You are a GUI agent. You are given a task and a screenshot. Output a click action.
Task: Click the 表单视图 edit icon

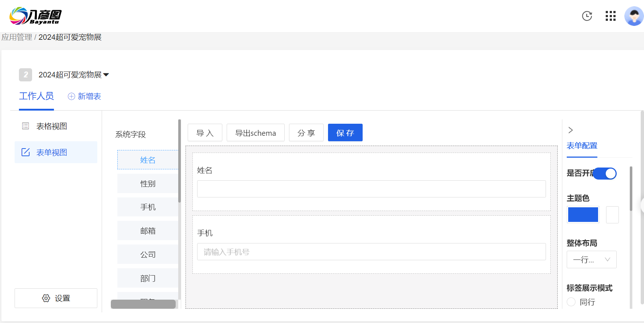(26, 152)
